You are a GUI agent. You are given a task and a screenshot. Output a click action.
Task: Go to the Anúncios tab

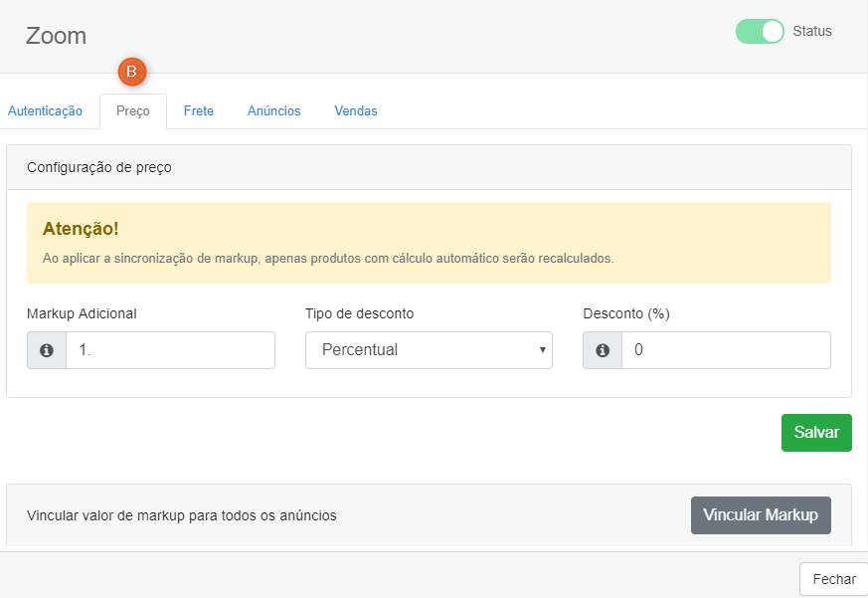pos(274,110)
